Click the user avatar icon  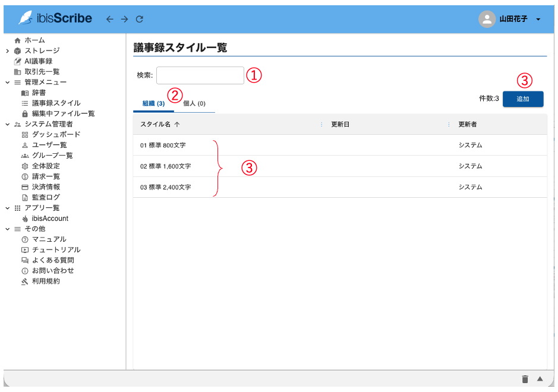487,19
